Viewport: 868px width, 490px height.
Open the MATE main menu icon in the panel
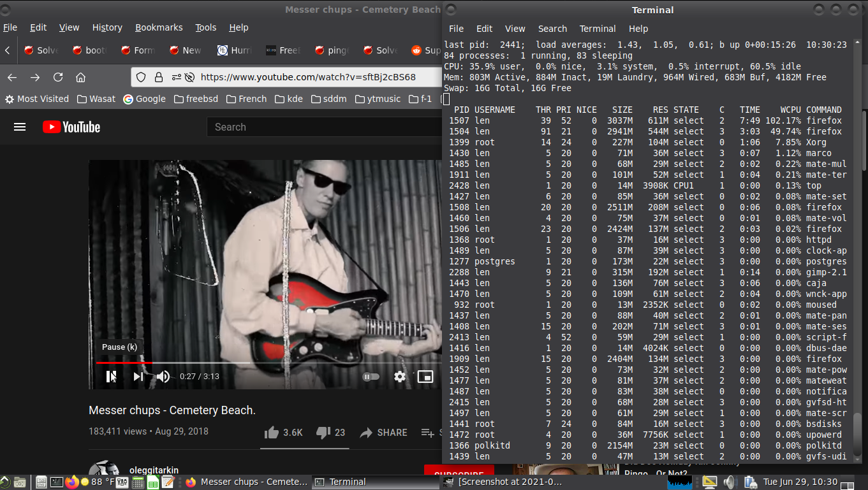point(5,482)
